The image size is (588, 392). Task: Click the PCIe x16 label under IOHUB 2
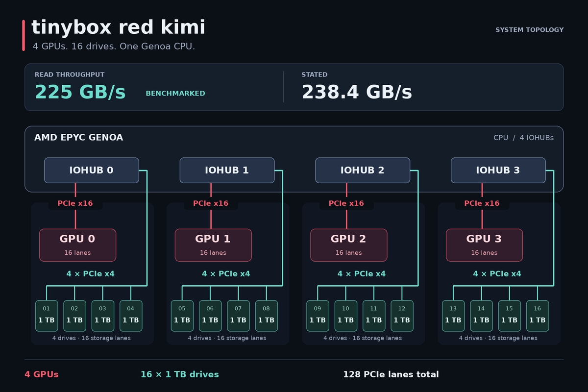346,203
